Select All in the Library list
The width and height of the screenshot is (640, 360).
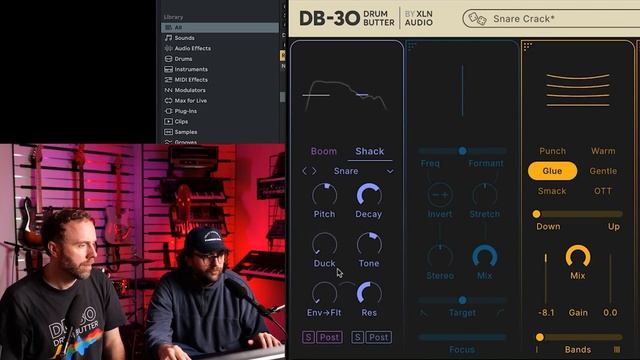tap(220, 27)
